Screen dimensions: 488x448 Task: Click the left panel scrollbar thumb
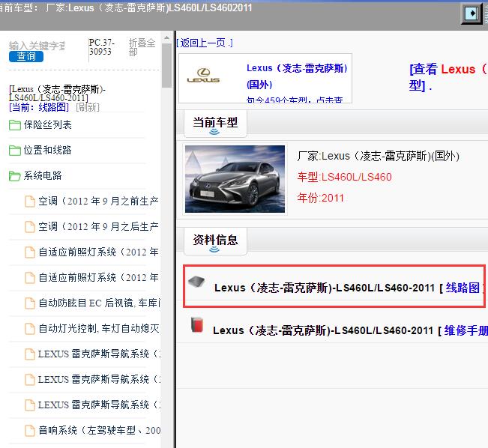tap(167, 66)
